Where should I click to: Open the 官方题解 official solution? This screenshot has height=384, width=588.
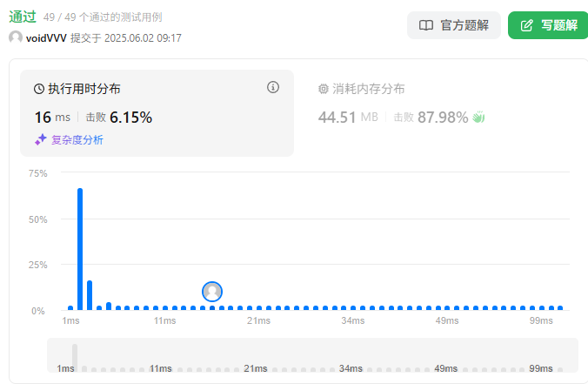point(454,25)
